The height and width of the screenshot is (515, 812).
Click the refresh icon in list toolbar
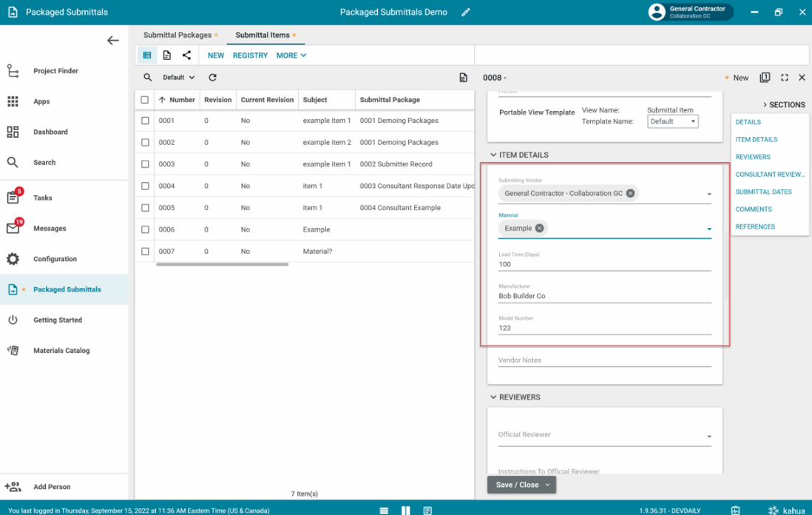pyautogui.click(x=212, y=78)
